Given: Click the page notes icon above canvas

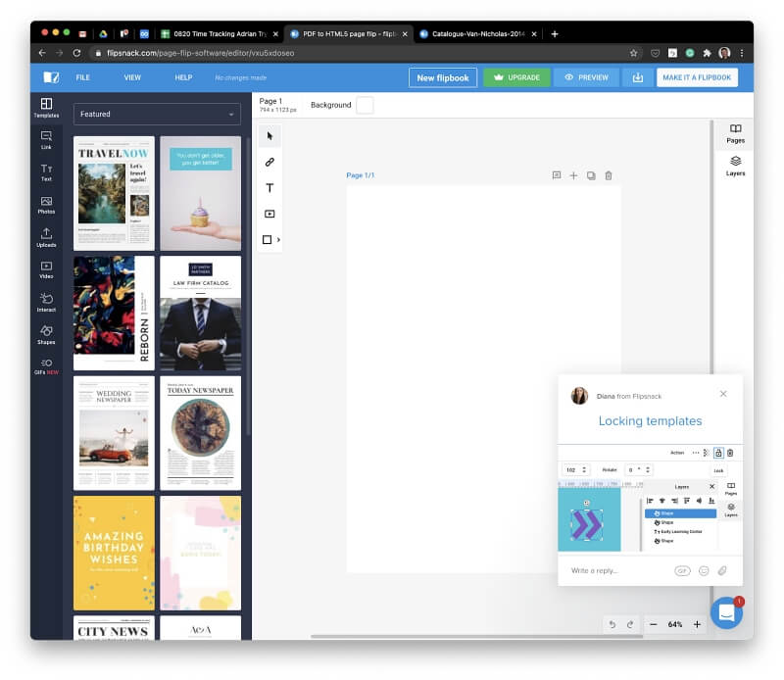Looking at the screenshot, I should [x=557, y=175].
